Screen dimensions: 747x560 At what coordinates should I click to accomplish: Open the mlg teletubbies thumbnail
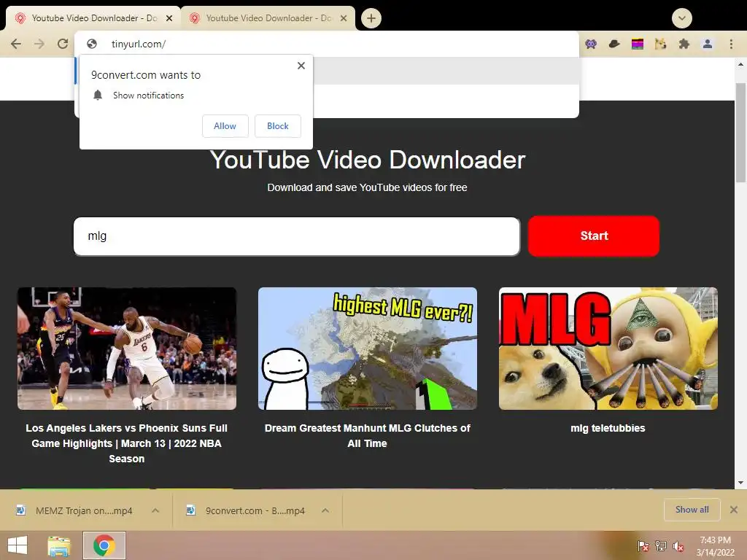(x=608, y=348)
